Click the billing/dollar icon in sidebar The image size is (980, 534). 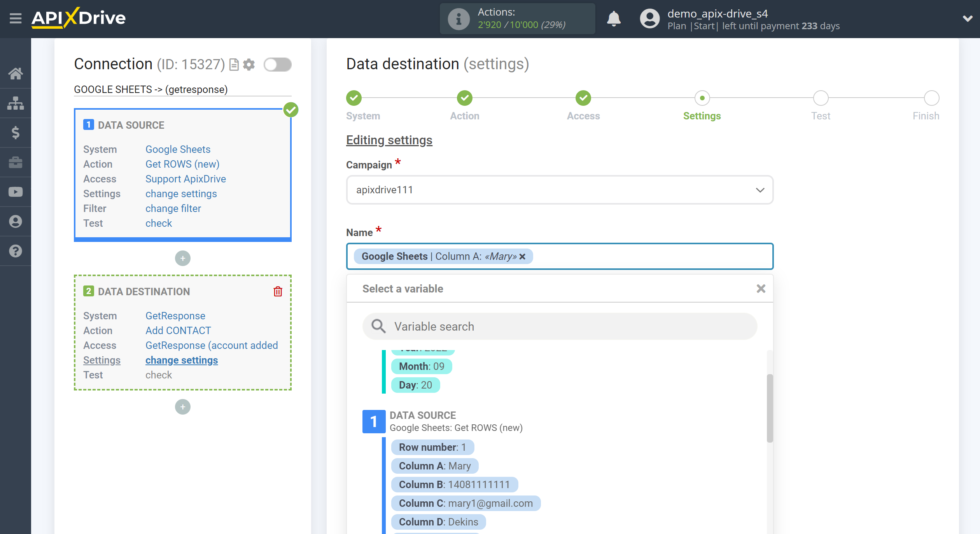(16, 132)
